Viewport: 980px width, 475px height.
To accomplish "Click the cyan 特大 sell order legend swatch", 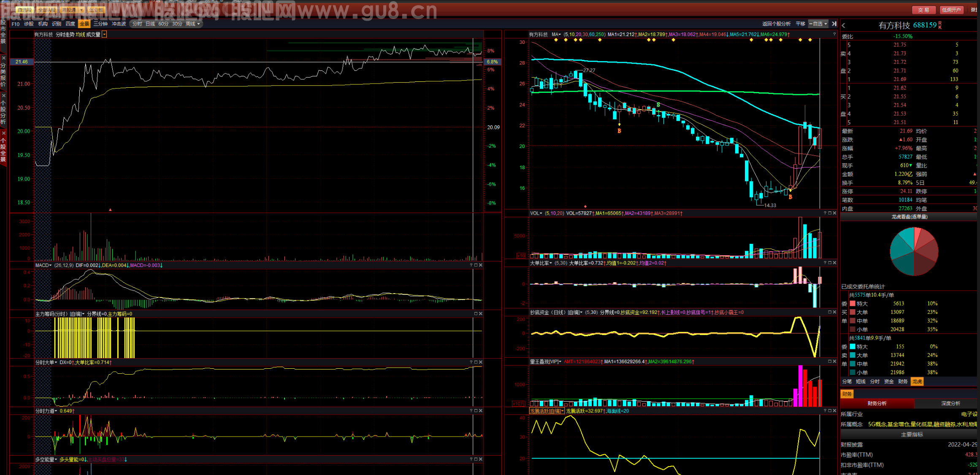I will click(853, 347).
